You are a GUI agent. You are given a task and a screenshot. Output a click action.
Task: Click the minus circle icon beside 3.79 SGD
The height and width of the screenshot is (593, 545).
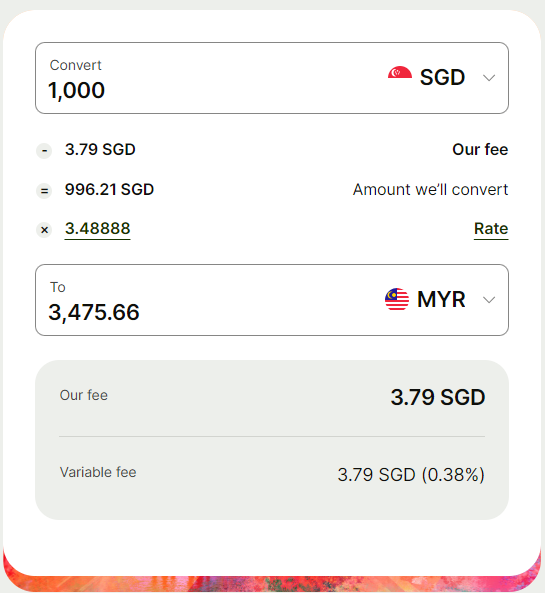(44, 151)
